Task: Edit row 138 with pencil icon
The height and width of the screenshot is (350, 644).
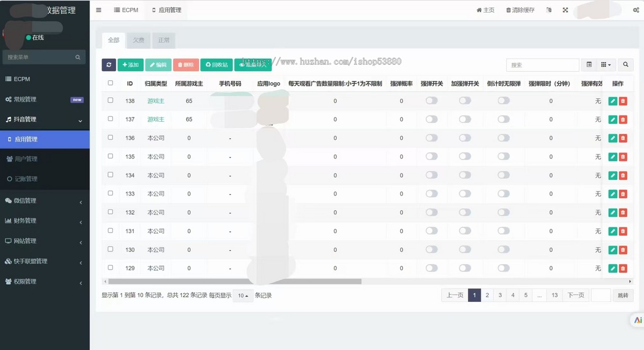Action: coord(613,101)
